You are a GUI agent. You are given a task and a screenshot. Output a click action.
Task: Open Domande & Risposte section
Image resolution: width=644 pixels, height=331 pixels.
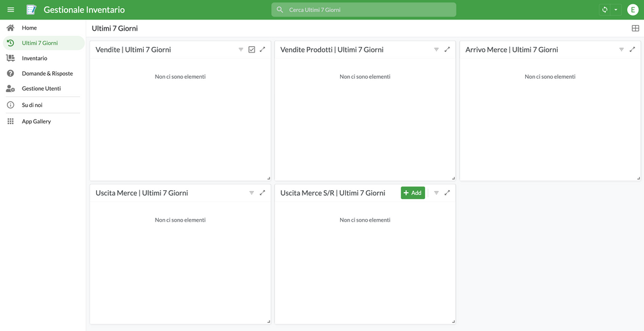(47, 73)
